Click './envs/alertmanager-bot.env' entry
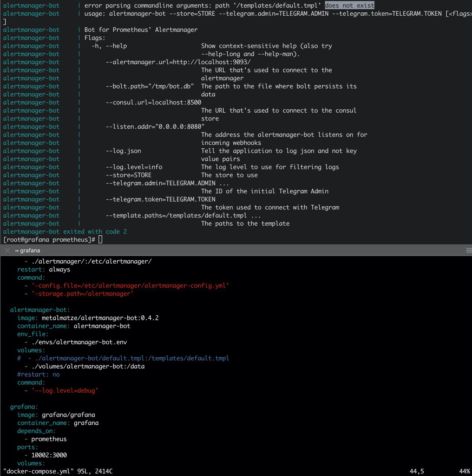472x476 pixels. pyautogui.click(x=79, y=342)
